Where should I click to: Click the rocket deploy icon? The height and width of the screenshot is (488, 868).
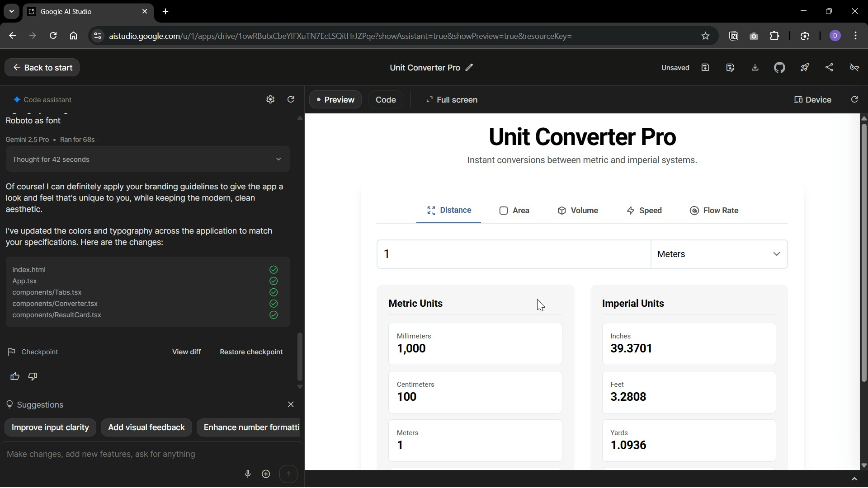pos(805,68)
